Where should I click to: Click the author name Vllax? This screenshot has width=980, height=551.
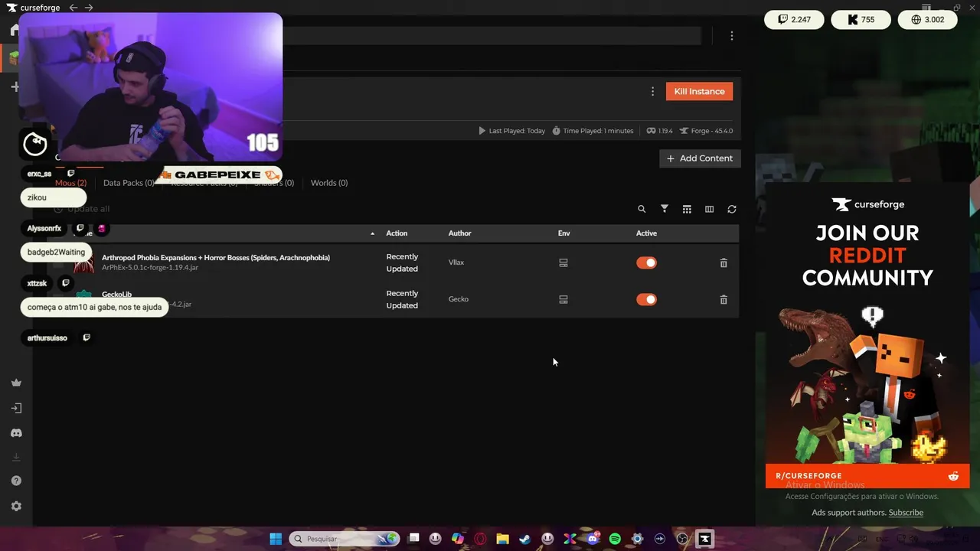coord(456,262)
